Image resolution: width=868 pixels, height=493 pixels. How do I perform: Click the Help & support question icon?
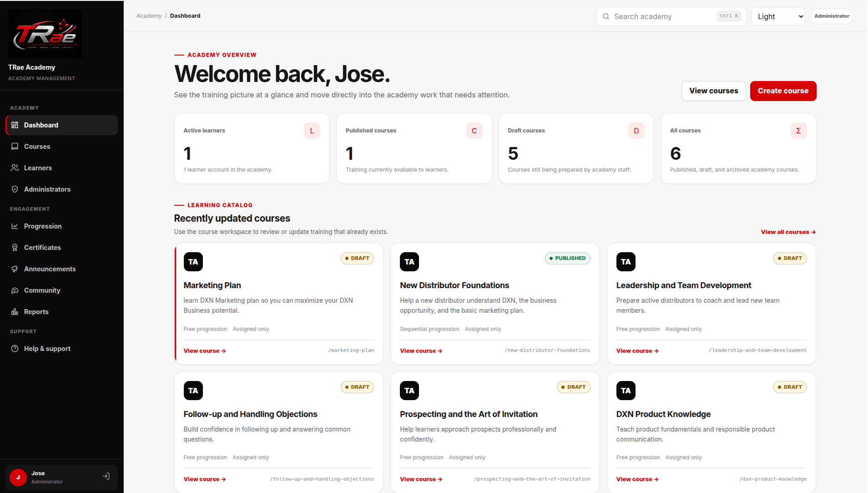coord(15,349)
